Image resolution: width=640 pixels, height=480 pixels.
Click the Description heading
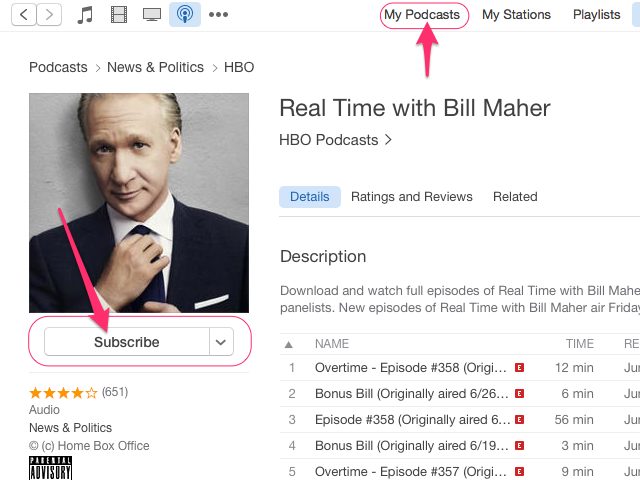pos(323,257)
